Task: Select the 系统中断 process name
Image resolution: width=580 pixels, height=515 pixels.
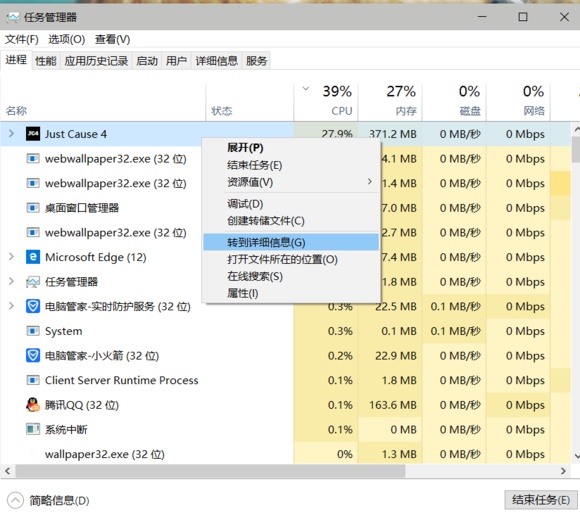Action: pyautogui.click(x=66, y=430)
